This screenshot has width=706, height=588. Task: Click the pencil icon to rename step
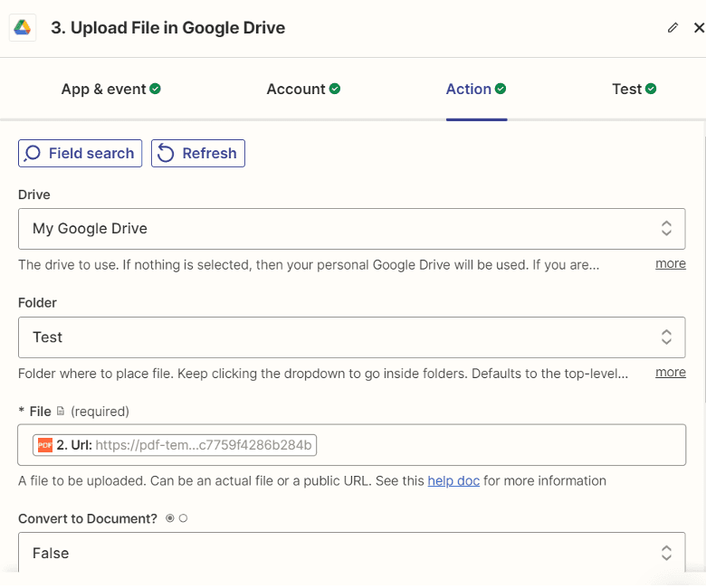coord(673,28)
